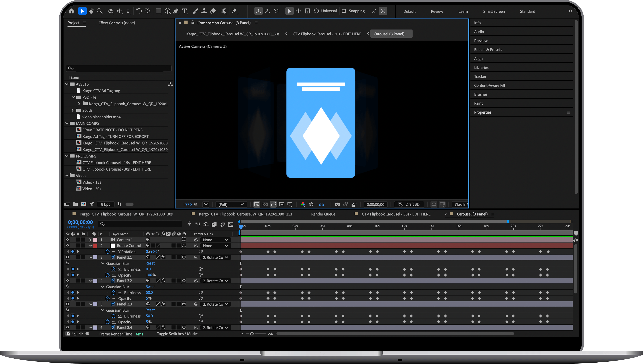Open the Effects & Presets panel
This screenshot has height=364, width=643.
(488, 50)
